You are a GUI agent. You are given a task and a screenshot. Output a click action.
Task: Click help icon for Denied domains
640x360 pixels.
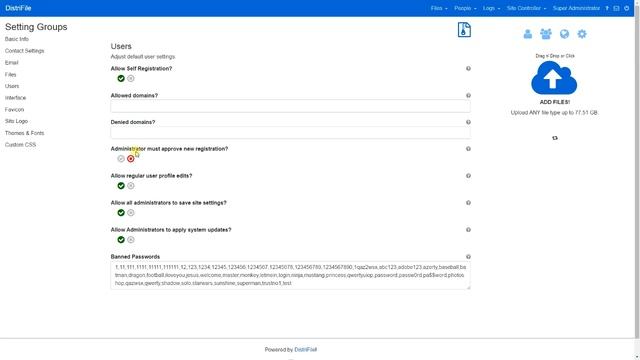click(x=468, y=122)
